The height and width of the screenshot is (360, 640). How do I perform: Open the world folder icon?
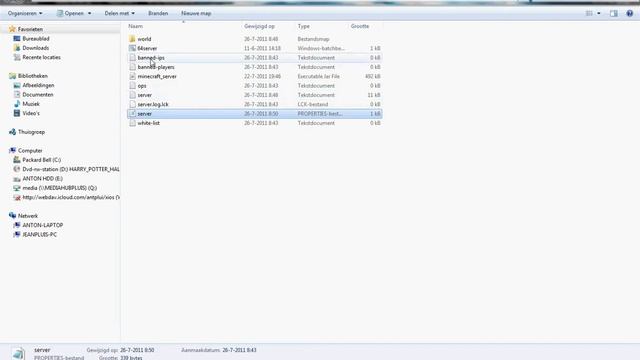point(132,39)
